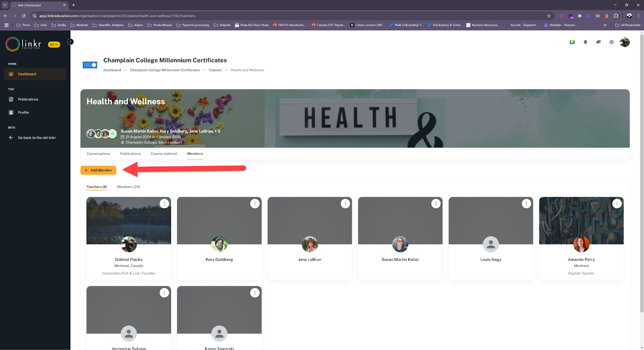This screenshot has width=644, height=350.
Task: Open options menu on Kory Goldberg card
Action: coord(255,204)
